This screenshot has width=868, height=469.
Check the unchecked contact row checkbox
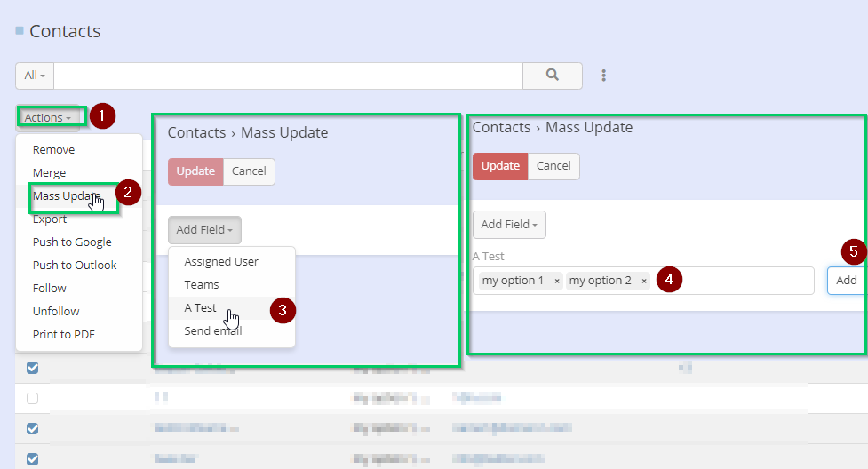click(33, 399)
